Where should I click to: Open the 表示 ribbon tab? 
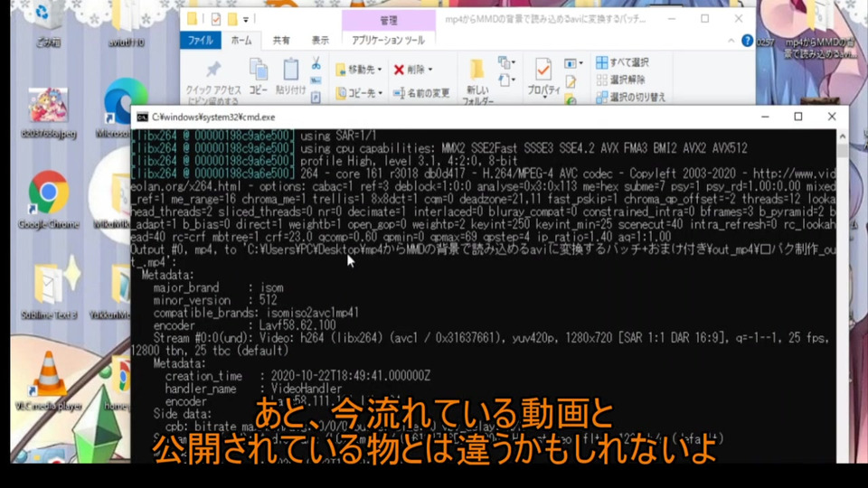pyautogui.click(x=320, y=41)
